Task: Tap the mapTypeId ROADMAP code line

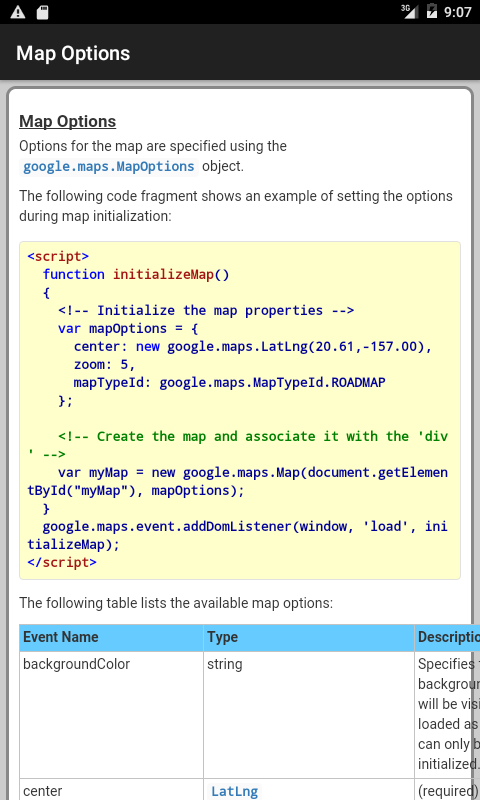Action: tap(230, 383)
